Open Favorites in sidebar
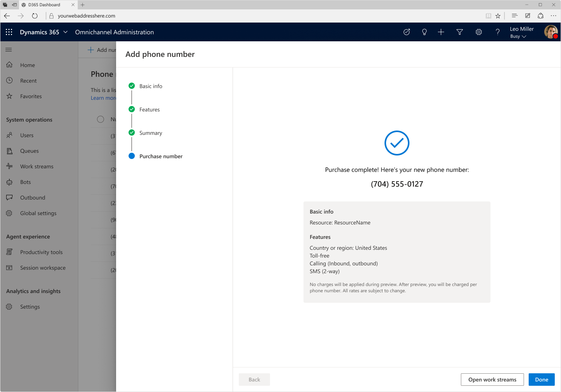Viewport: 561px width, 392px height. pyautogui.click(x=39, y=96)
